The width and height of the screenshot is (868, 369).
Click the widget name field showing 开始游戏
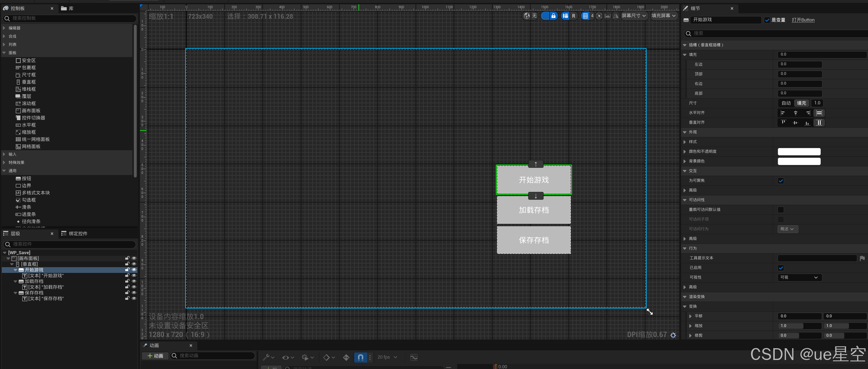click(x=725, y=20)
